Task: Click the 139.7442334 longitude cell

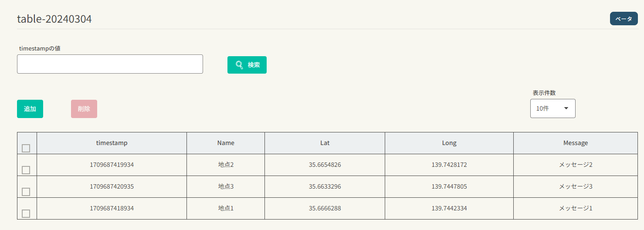Action: click(449, 208)
